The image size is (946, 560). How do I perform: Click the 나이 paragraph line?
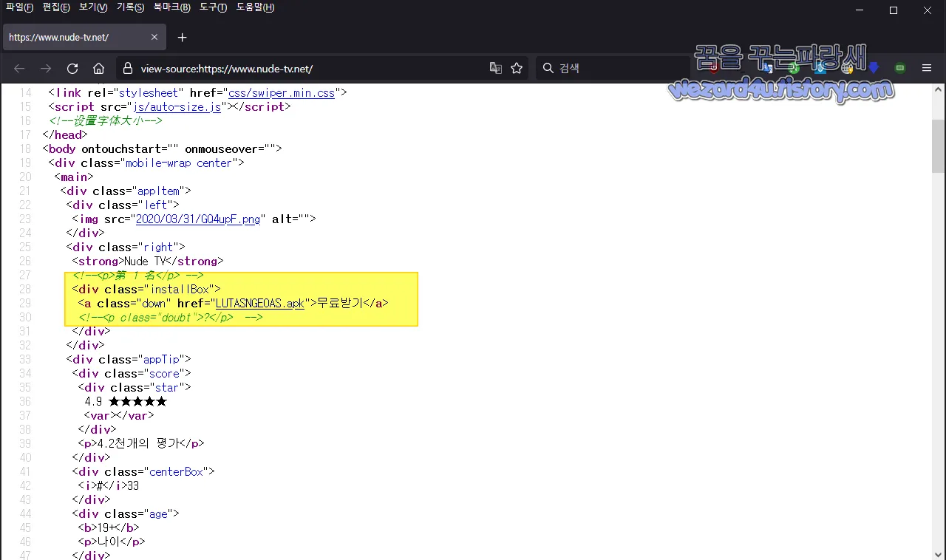(112, 542)
